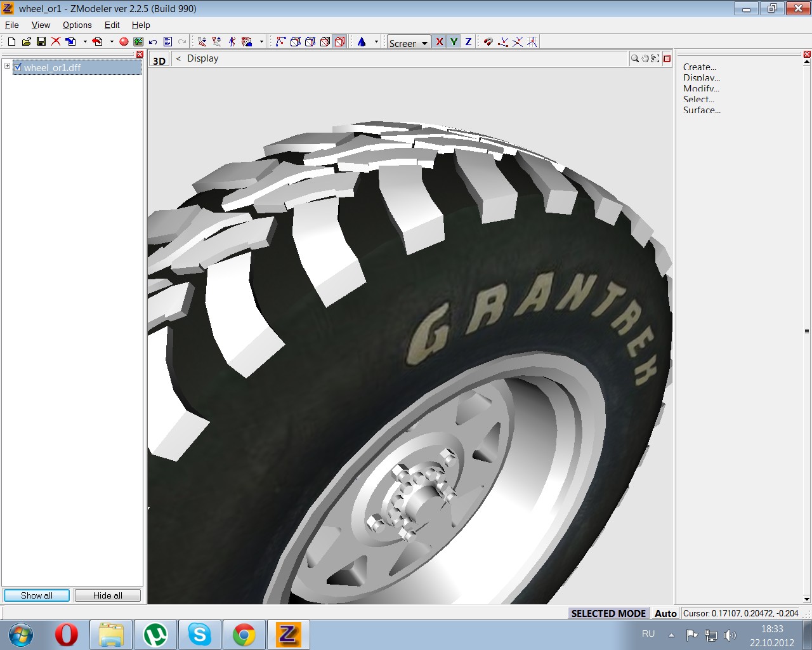Click the red export toolbar icon
This screenshot has height=650, width=812.
pos(98,42)
